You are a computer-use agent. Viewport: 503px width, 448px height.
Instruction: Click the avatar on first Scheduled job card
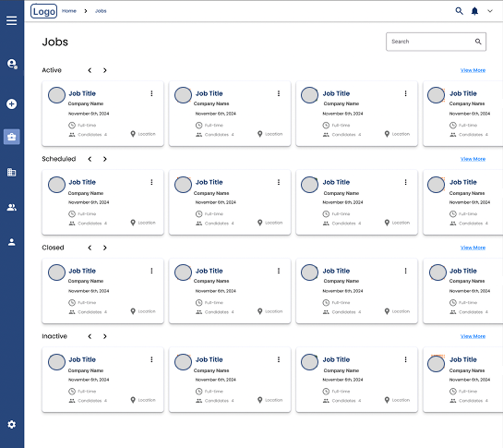coord(56,185)
